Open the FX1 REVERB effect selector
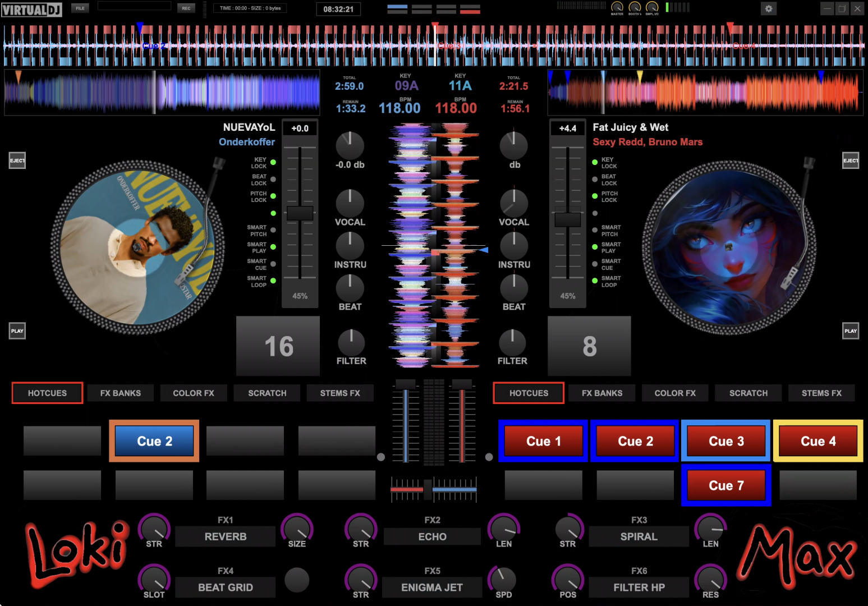 (226, 536)
